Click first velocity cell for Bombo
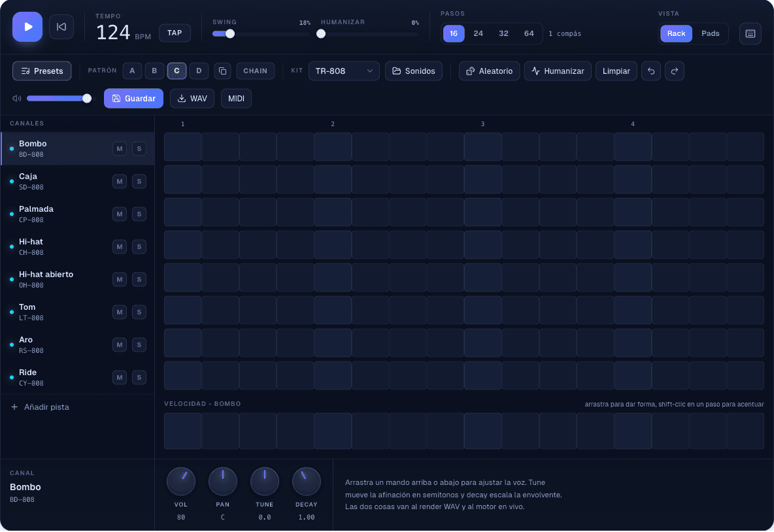774x532 pixels. click(x=182, y=431)
